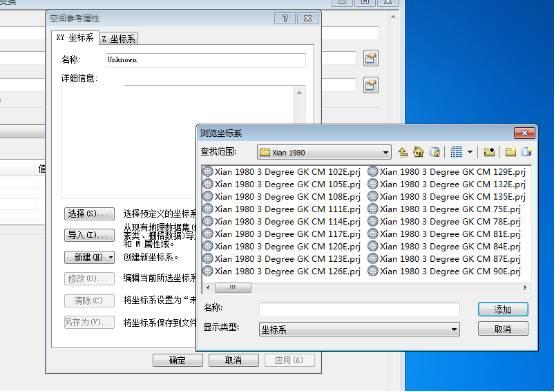The height and width of the screenshot is (392, 555).
Task: Open the 显示类型 坐标系 dropdown
Action: 359,330
